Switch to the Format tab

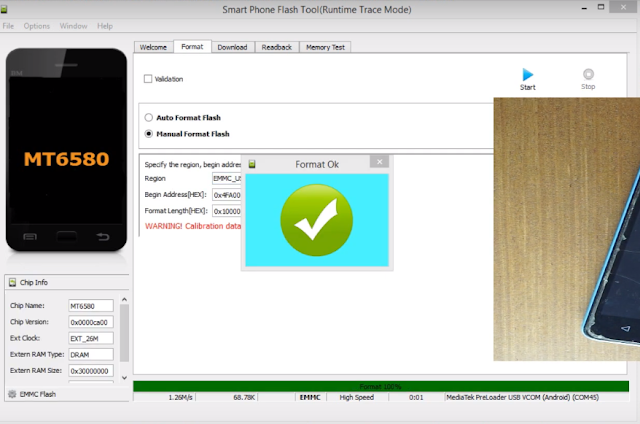tap(192, 47)
